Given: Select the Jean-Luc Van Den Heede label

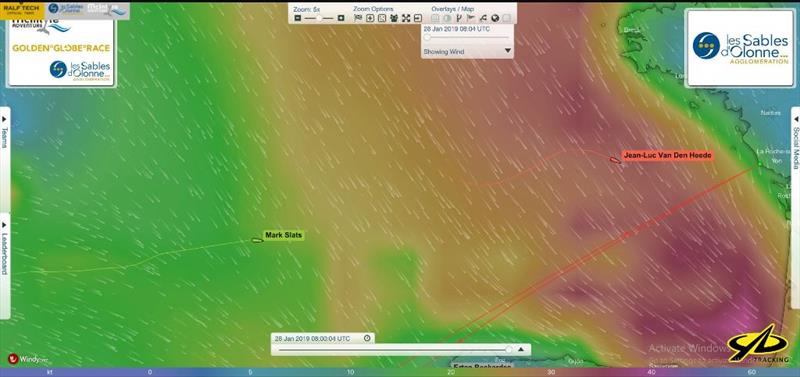Looking at the screenshot, I should [667, 155].
